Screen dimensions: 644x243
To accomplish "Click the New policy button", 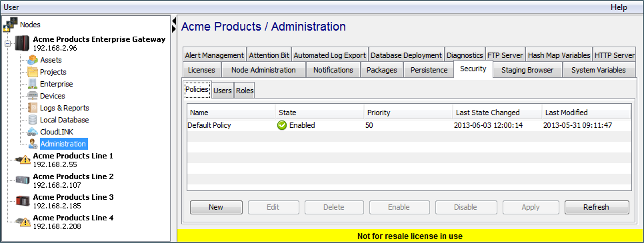I will [216, 207].
